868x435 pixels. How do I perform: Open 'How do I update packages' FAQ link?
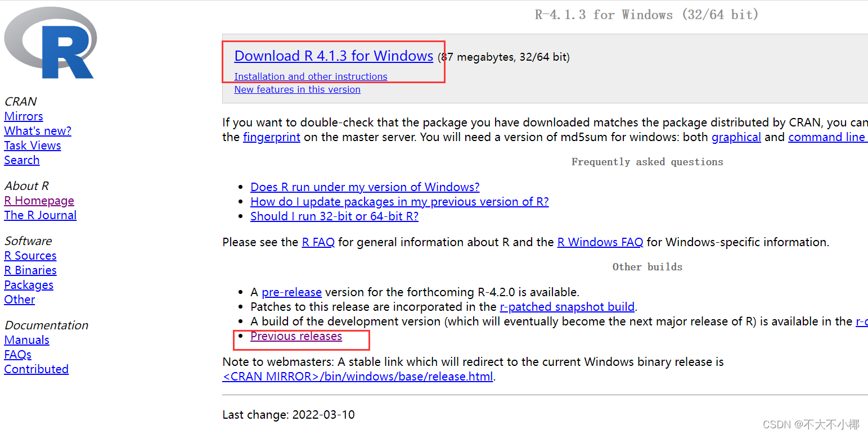pyautogui.click(x=399, y=202)
